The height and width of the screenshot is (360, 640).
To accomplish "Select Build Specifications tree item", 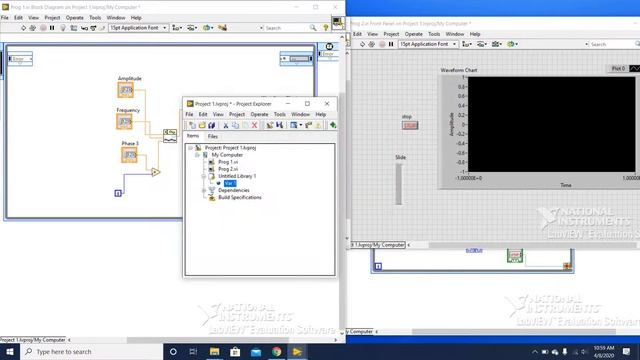I will (240, 198).
